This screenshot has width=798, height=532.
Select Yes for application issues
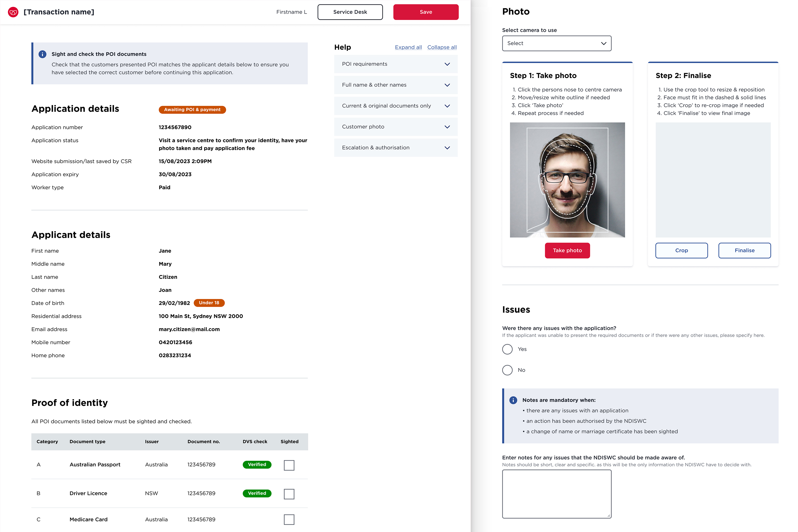pos(508,349)
